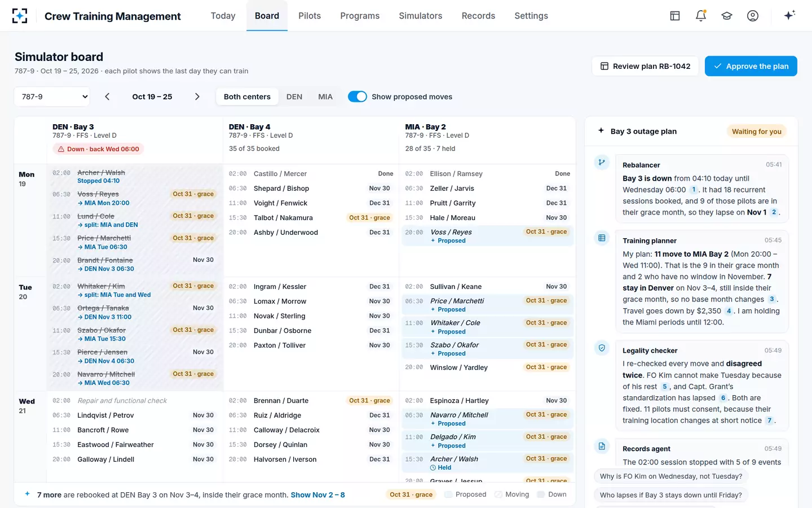Click warning icon in the Down badge
812x508 pixels.
pos(61,149)
